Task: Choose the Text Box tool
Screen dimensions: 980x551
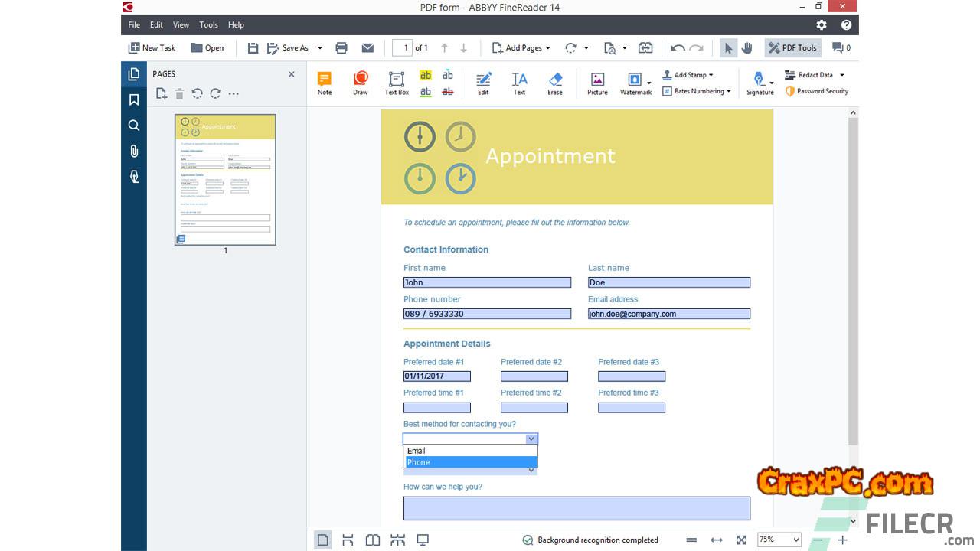Action: pos(397,83)
